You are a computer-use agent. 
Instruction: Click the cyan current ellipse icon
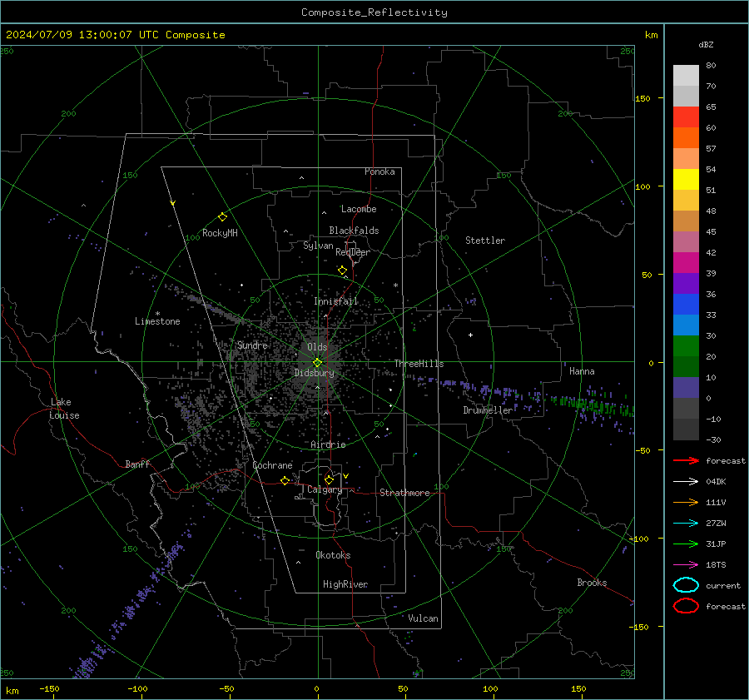[686, 585]
